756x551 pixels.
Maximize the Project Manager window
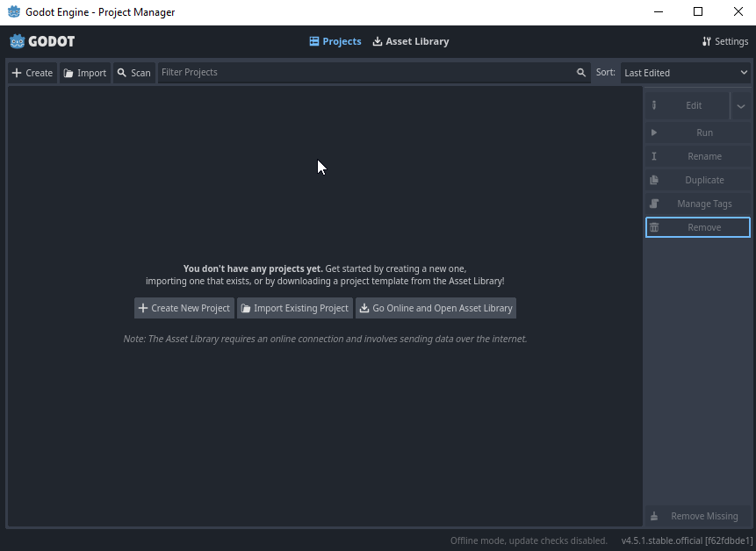pyautogui.click(x=698, y=11)
